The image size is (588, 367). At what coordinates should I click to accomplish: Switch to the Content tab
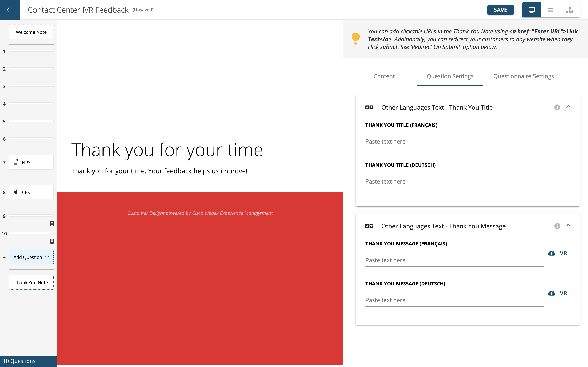click(x=384, y=76)
